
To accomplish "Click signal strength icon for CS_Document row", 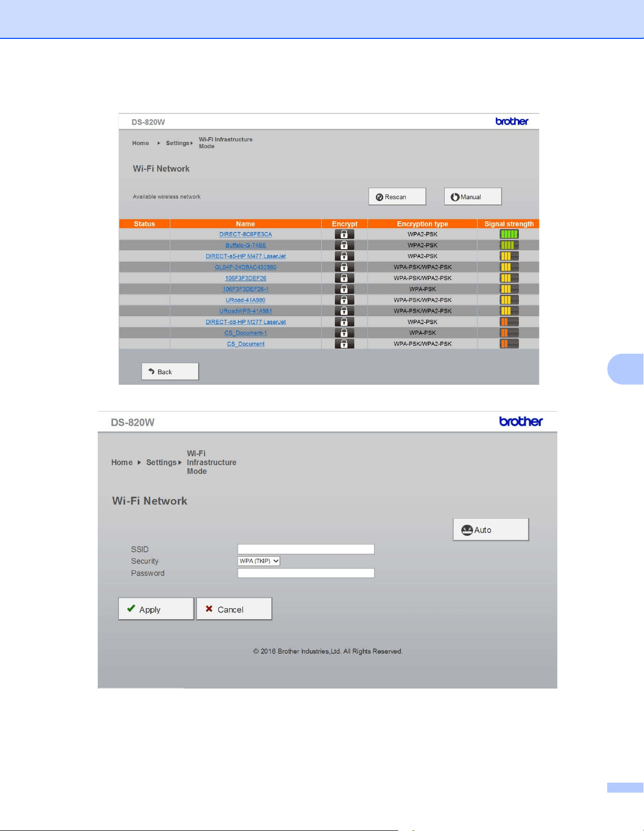I will click(x=509, y=344).
